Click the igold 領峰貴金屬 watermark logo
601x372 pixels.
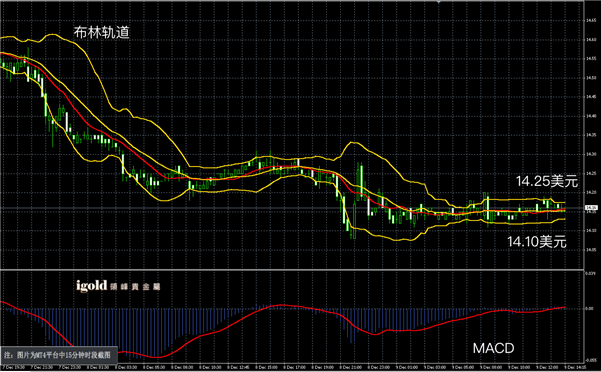click(x=118, y=286)
